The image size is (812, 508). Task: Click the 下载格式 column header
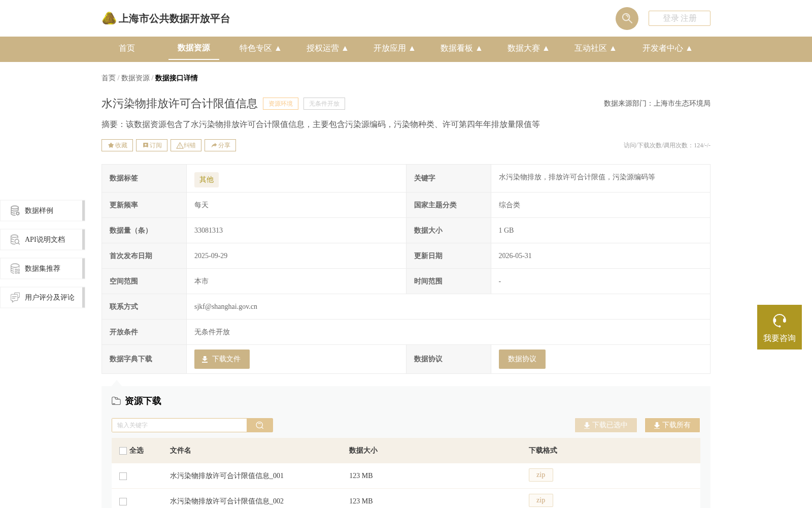pyautogui.click(x=543, y=451)
